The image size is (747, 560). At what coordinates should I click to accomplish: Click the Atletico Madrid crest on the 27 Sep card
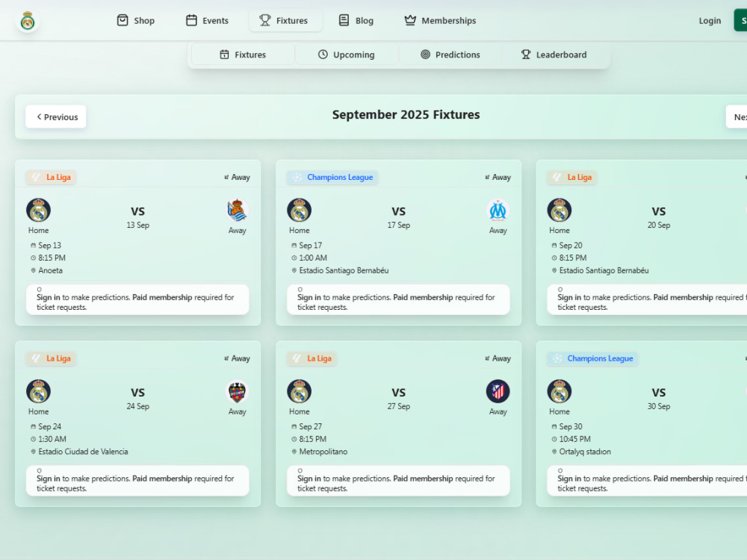point(498,391)
